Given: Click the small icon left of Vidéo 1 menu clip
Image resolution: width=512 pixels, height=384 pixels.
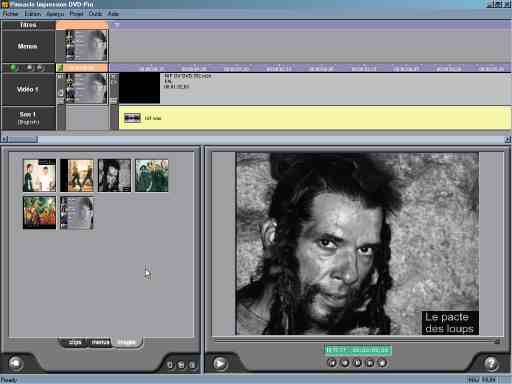Looking at the screenshot, I should (60, 93).
